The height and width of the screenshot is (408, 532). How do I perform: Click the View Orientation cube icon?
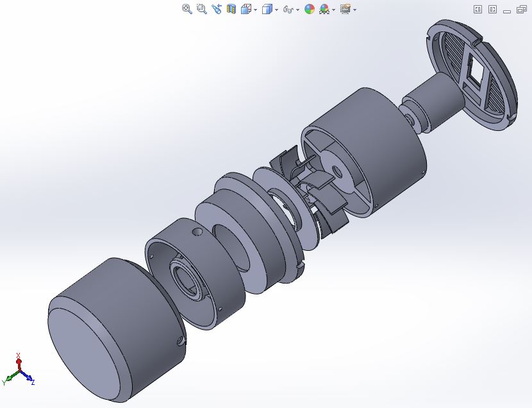point(246,9)
